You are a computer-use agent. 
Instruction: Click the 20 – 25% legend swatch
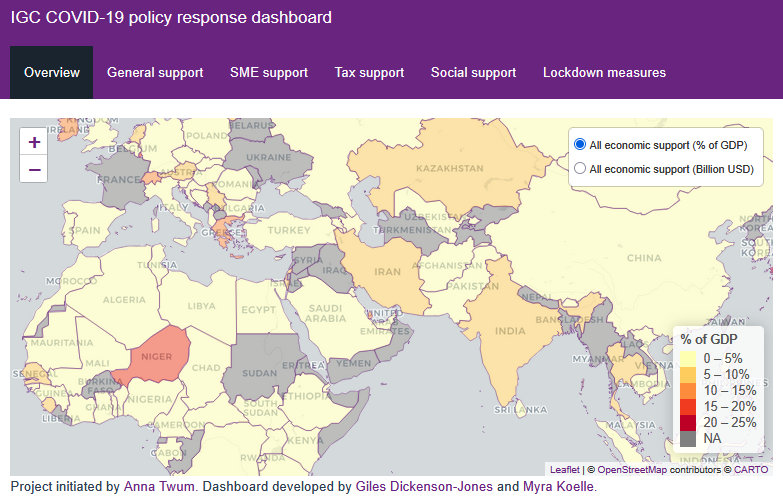click(x=688, y=423)
